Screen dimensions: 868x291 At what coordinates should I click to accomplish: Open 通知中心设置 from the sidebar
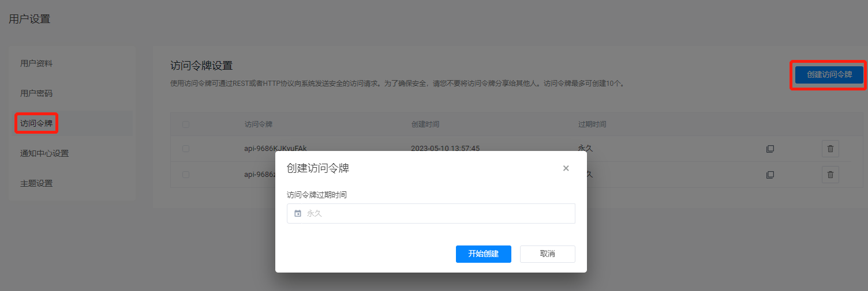[44, 153]
